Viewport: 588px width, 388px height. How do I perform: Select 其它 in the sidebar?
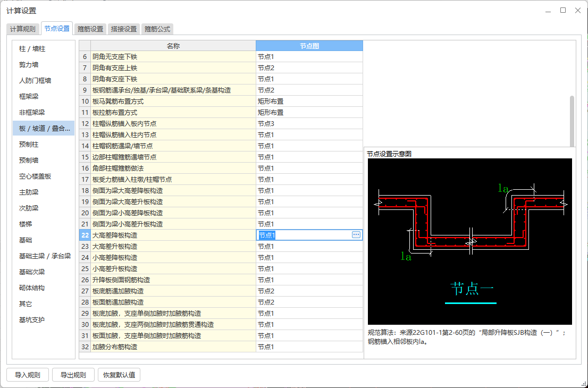coord(44,303)
